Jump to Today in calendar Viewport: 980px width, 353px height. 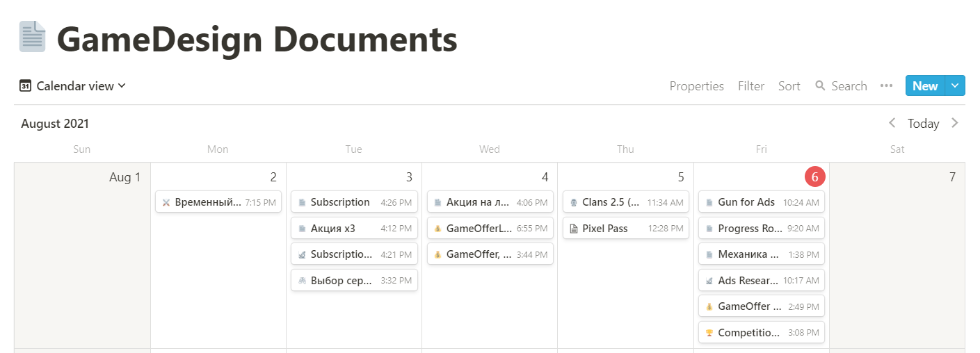[923, 123]
